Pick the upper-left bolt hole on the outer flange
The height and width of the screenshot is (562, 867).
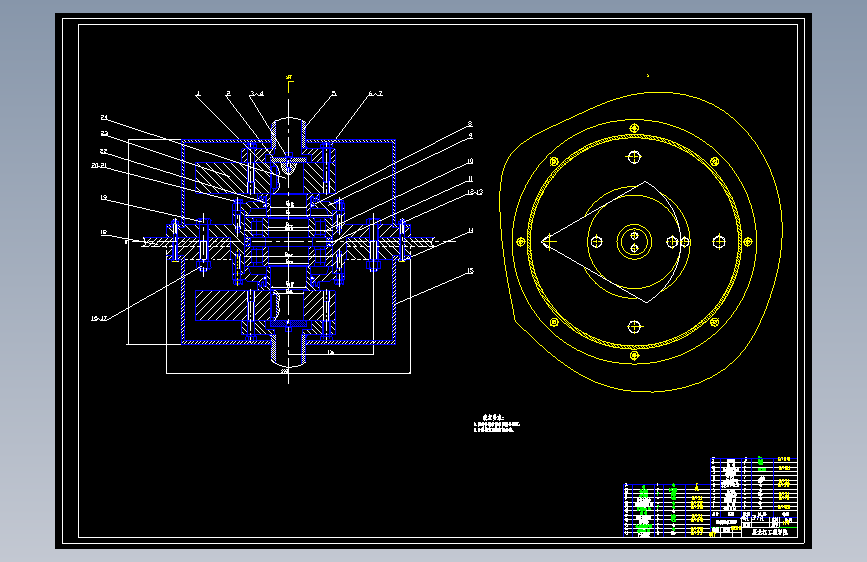(554, 162)
